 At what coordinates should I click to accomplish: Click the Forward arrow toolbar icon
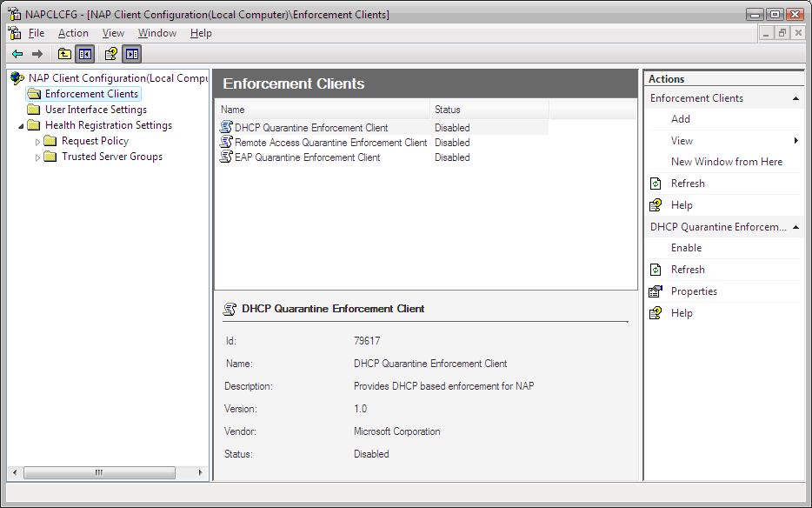37,54
